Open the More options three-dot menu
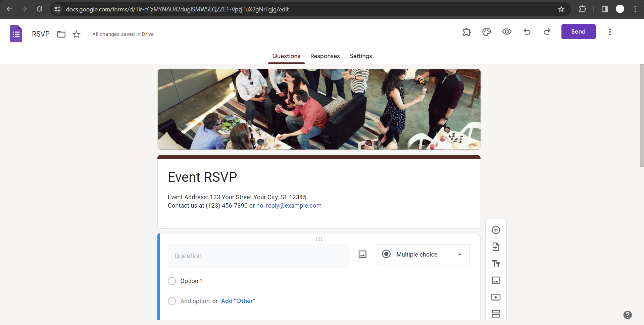This screenshot has height=325, width=644. pos(610,32)
